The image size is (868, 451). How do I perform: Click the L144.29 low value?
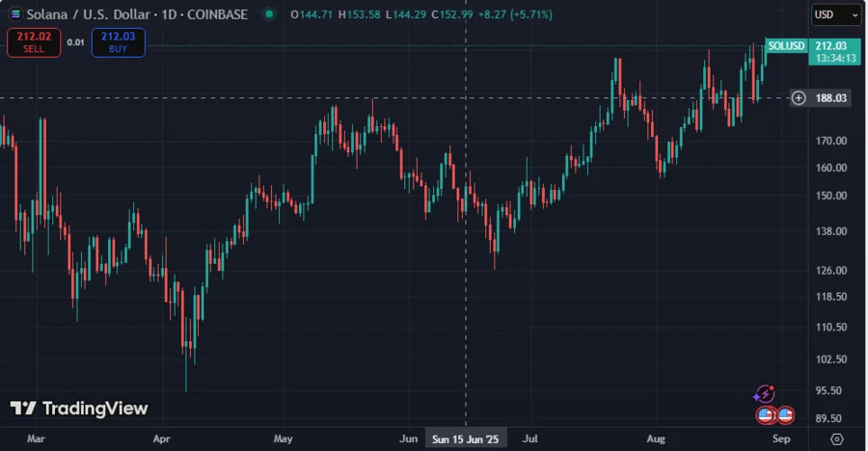point(406,14)
